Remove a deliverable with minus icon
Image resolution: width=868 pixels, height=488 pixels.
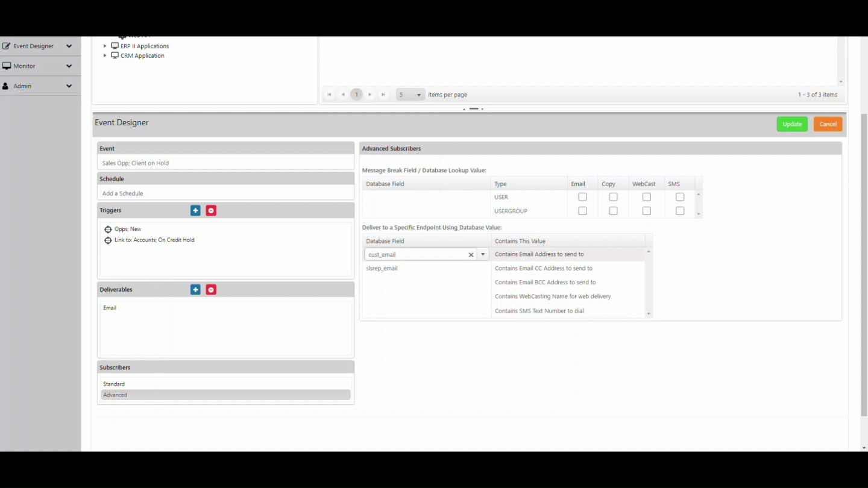coord(211,290)
